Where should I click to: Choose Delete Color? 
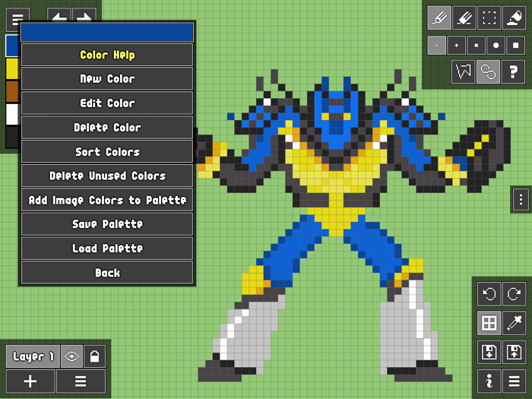pos(107,128)
